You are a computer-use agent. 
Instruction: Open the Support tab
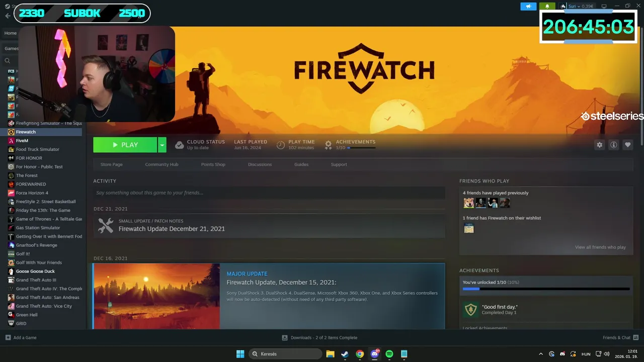click(x=339, y=164)
